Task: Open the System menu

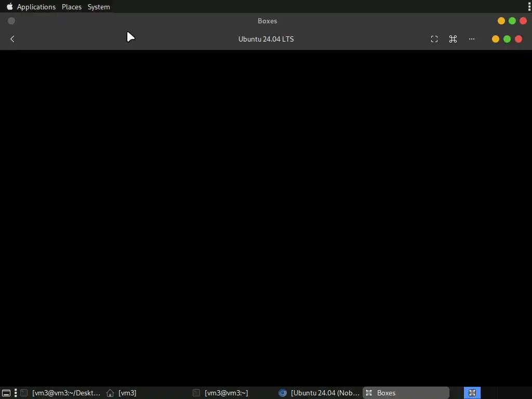Action: point(99,7)
